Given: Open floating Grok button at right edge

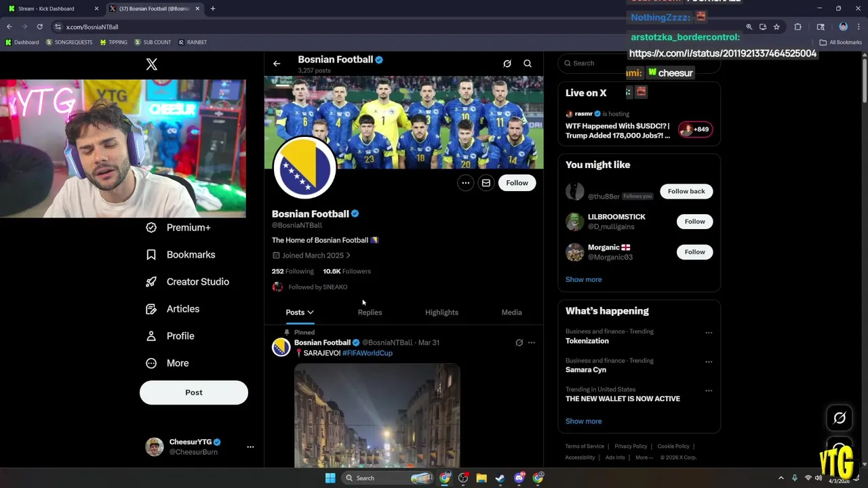Looking at the screenshot, I should tap(840, 418).
